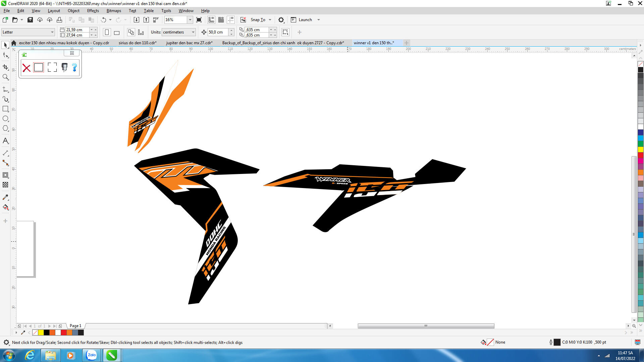644x362 pixels.
Task: Set page orientation to Portrait
Action: (x=107, y=32)
